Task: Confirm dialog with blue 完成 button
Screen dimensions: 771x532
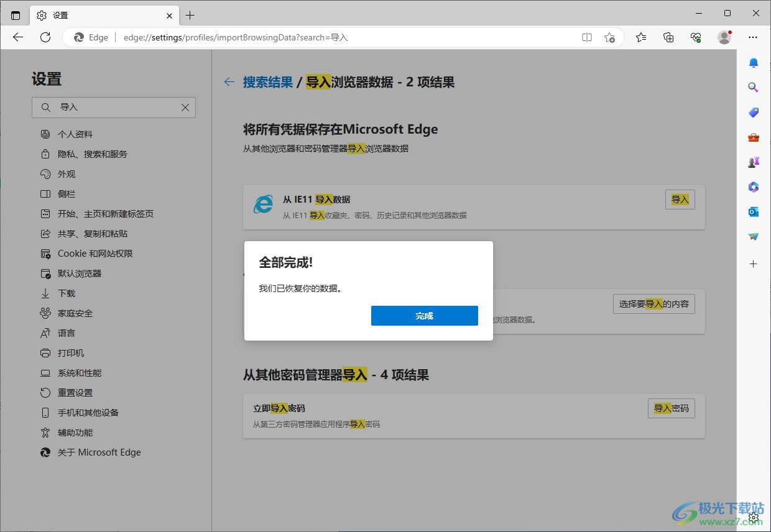Action: [425, 316]
